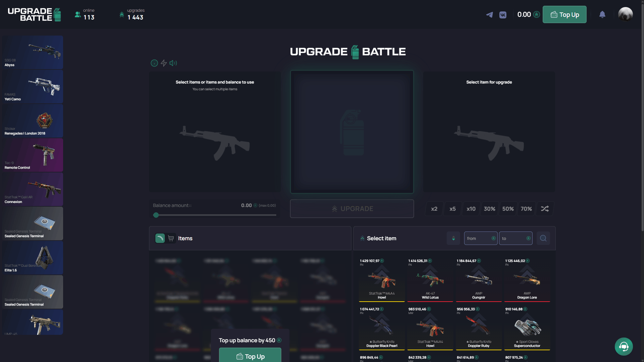Image resolution: width=644 pixels, height=362 pixels.
Task: Click the online users count 113
Action: (89, 17)
